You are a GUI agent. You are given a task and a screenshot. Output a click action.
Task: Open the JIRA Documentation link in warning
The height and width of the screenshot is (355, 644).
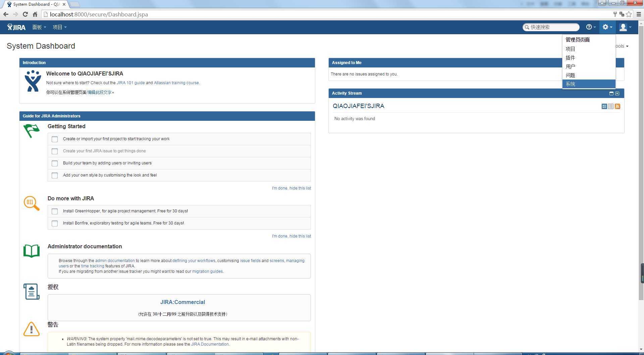pyautogui.click(x=210, y=344)
